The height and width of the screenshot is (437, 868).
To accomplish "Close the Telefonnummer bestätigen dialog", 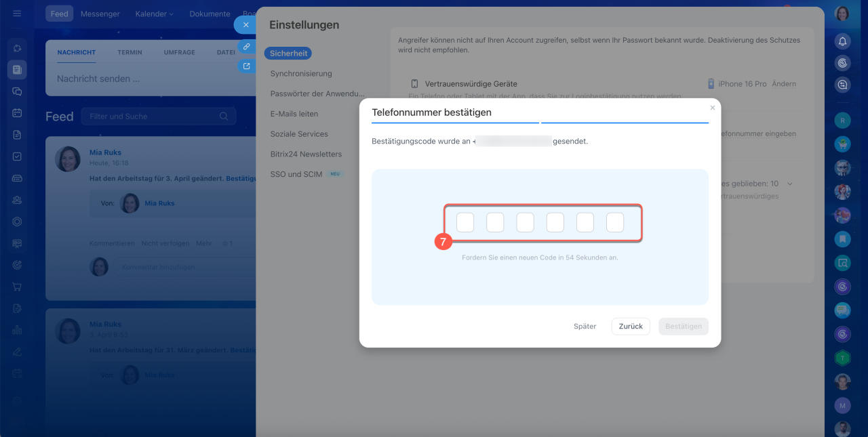I will [x=712, y=108].
